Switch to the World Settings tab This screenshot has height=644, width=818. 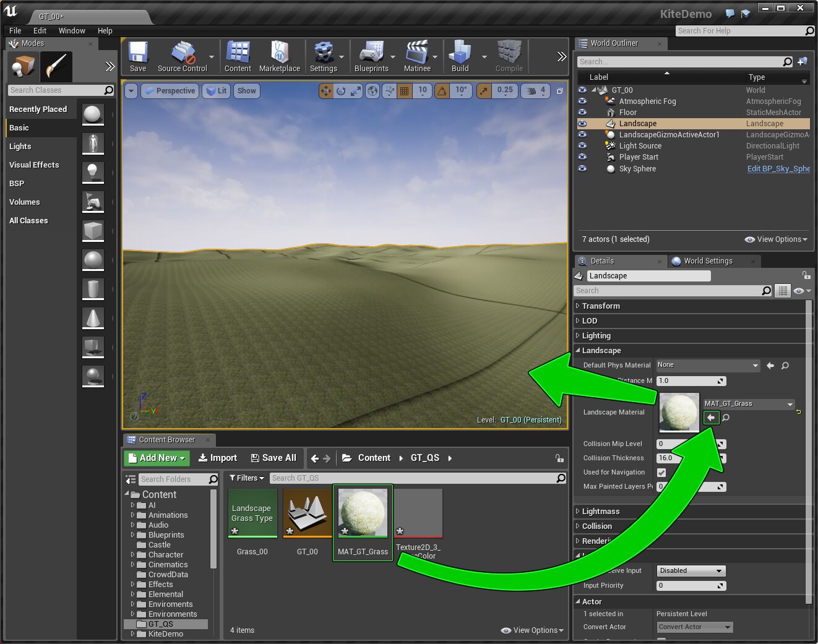pyautogui.click(x=708, y=261)
